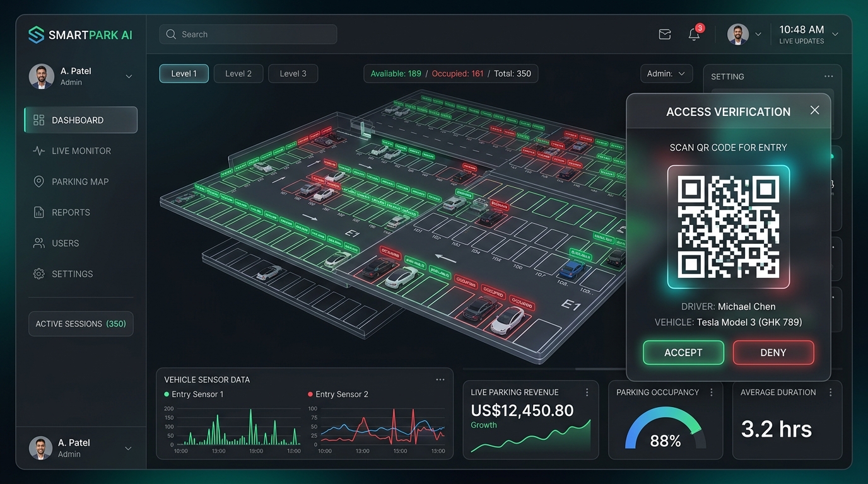Click A. Patel avatar at sidebar top
Screen dimensions: 868x484
point(42,76)
